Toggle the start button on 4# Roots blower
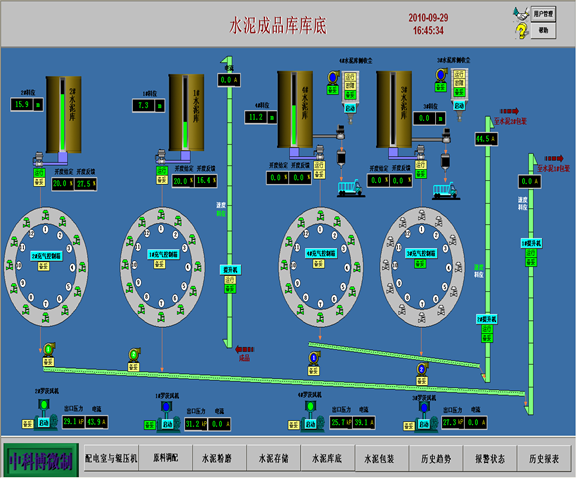576x478 pixels. coord(311,424)
